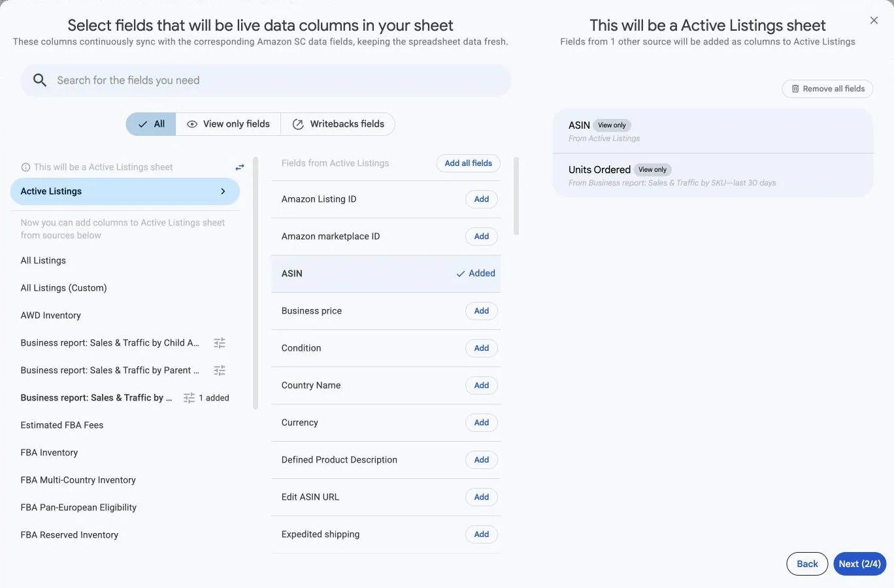
Task: Open the All Listings source
Action: [43, 261]
